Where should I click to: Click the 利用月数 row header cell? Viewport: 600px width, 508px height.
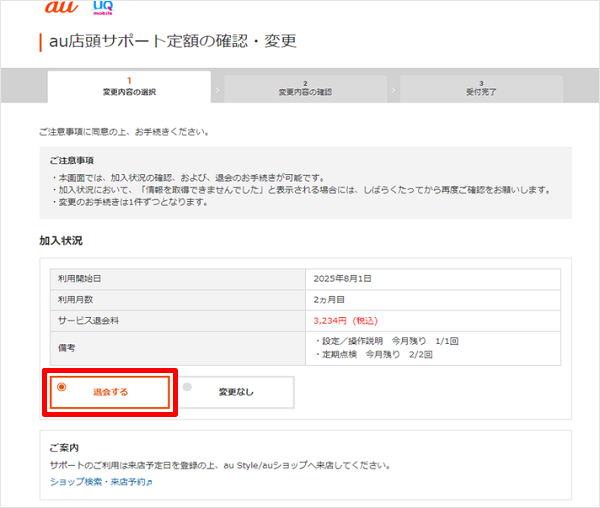coord(177,298)
